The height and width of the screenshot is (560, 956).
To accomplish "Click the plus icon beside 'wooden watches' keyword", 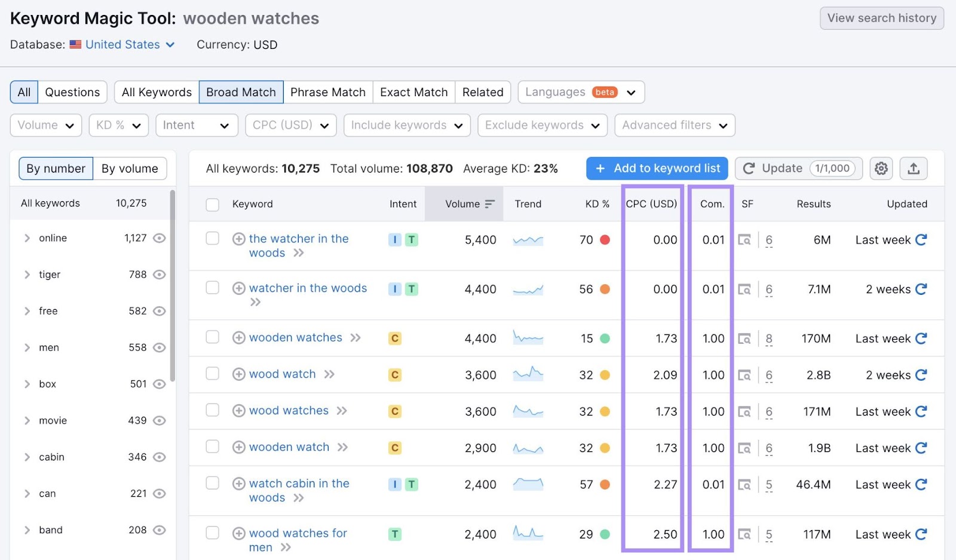I will pyautogui.click(x=238, y=337).
